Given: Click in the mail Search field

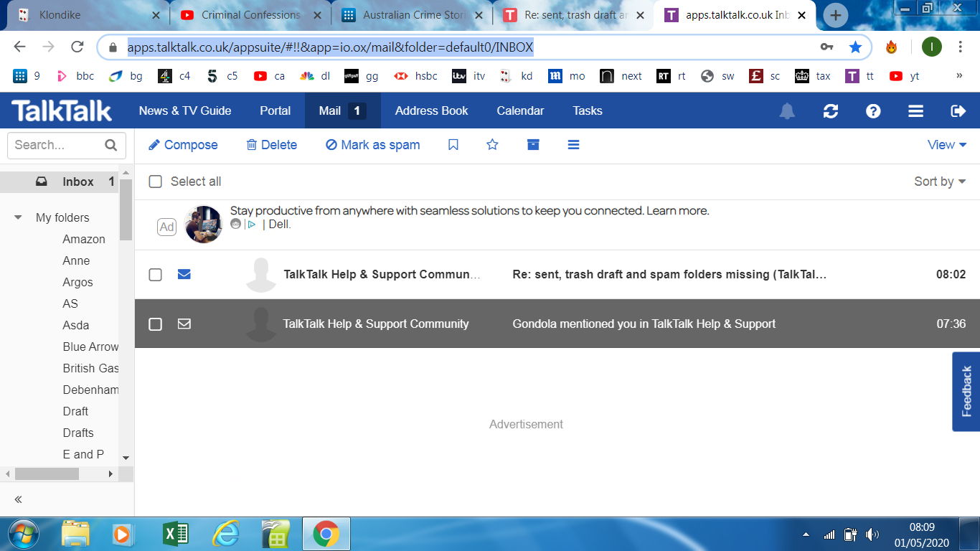Looking at the screenshot, I should (x=57, y=145).
